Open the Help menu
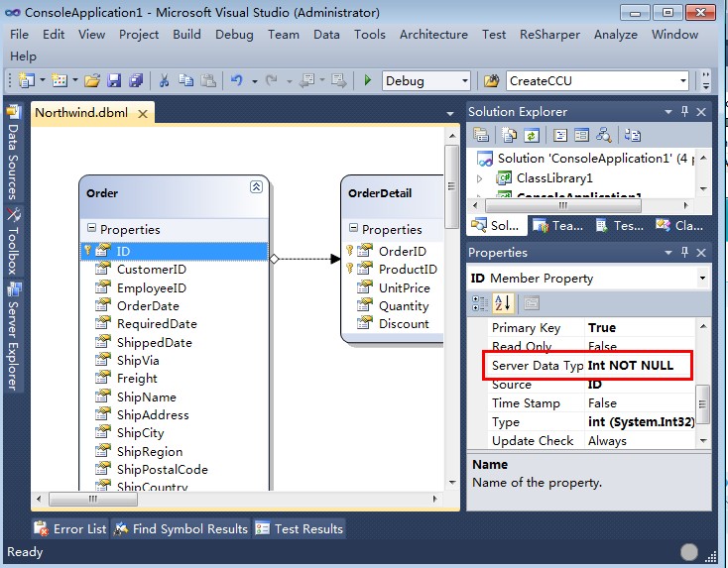728x568 pixels. click(23, 57)
